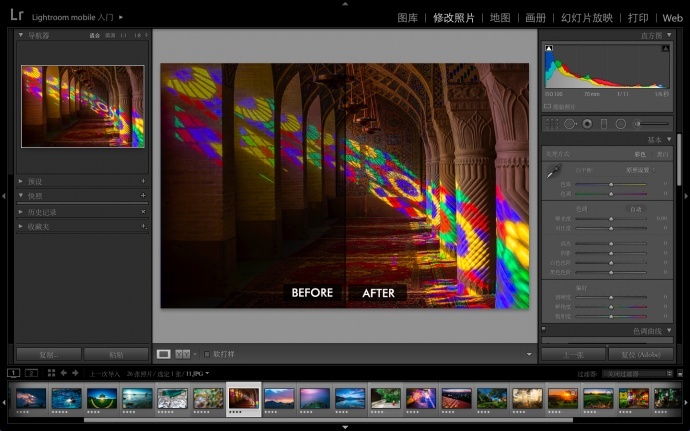This screenshot has width=690, height=431.
Task: Open the graduated filter tool
Action: (604, 123)
